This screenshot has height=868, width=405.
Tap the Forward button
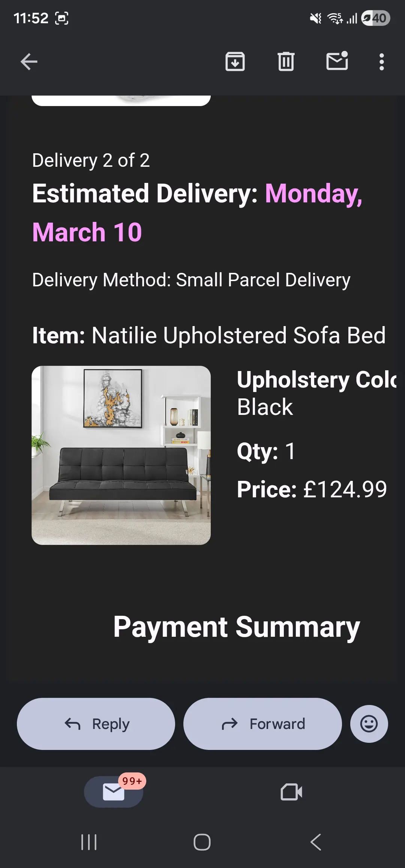[262, 724]
